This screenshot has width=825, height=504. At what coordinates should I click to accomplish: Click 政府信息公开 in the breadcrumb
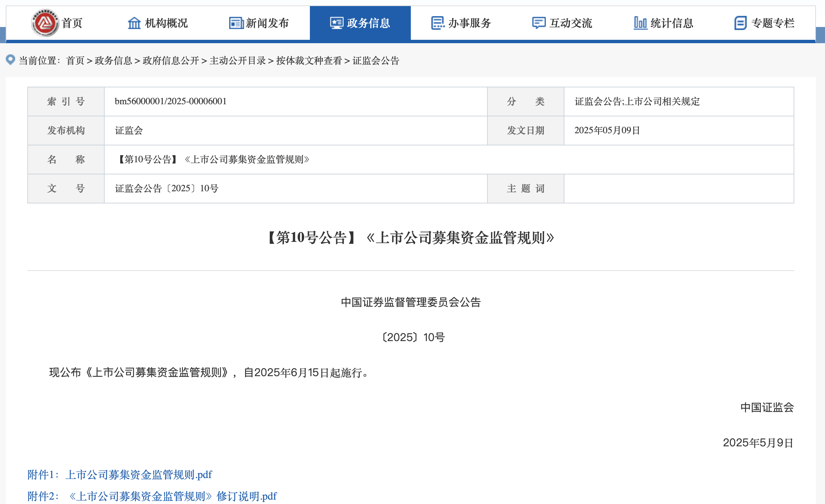[171, 61]
